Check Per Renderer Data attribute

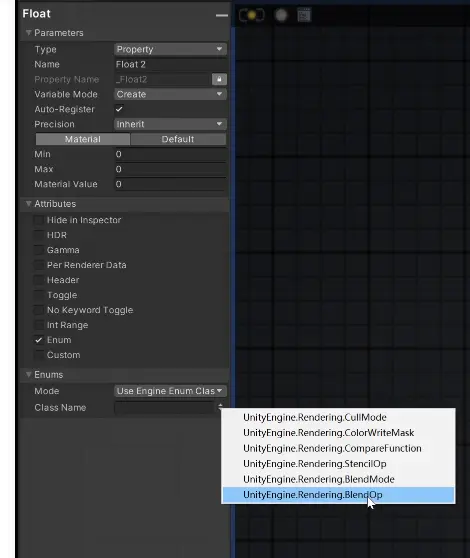[38, 265]
